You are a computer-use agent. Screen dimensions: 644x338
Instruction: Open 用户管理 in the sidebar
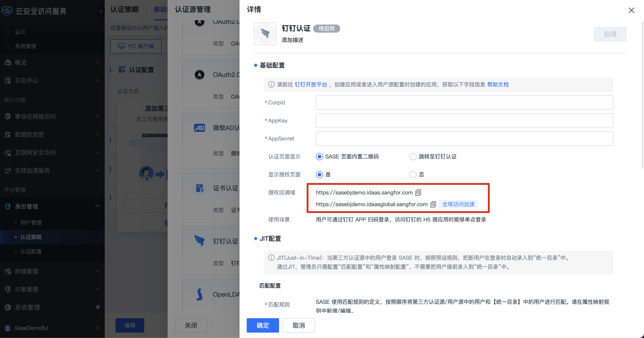(x=31, y=223)
